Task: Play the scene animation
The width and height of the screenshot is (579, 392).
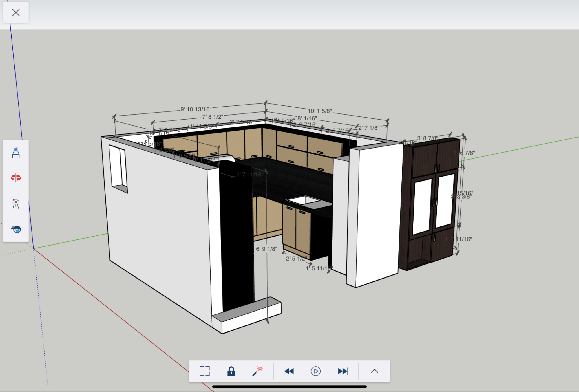Action: 315,371
